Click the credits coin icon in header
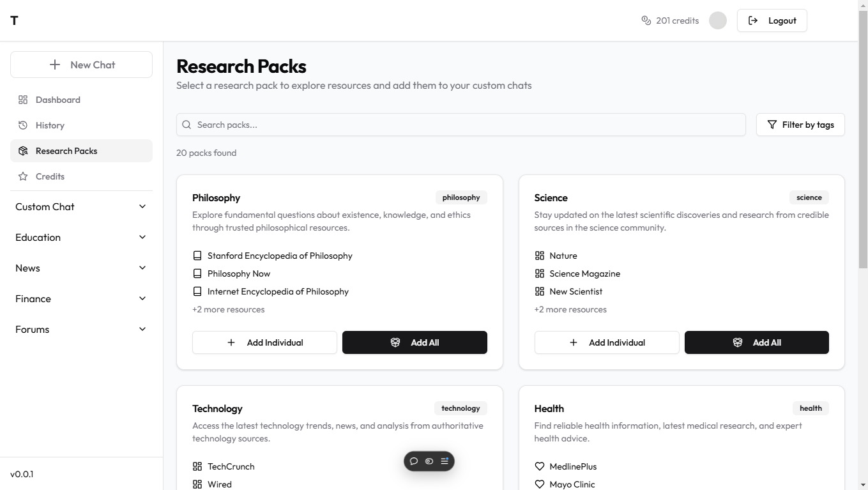The height and width of the screenshot is (490, 868). [646, 20]
